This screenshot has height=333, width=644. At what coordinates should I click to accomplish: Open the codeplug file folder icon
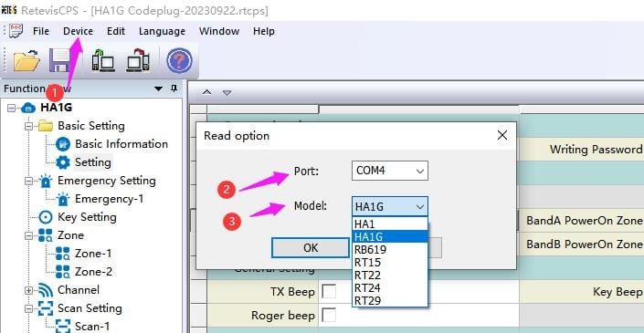coord(26,61)
